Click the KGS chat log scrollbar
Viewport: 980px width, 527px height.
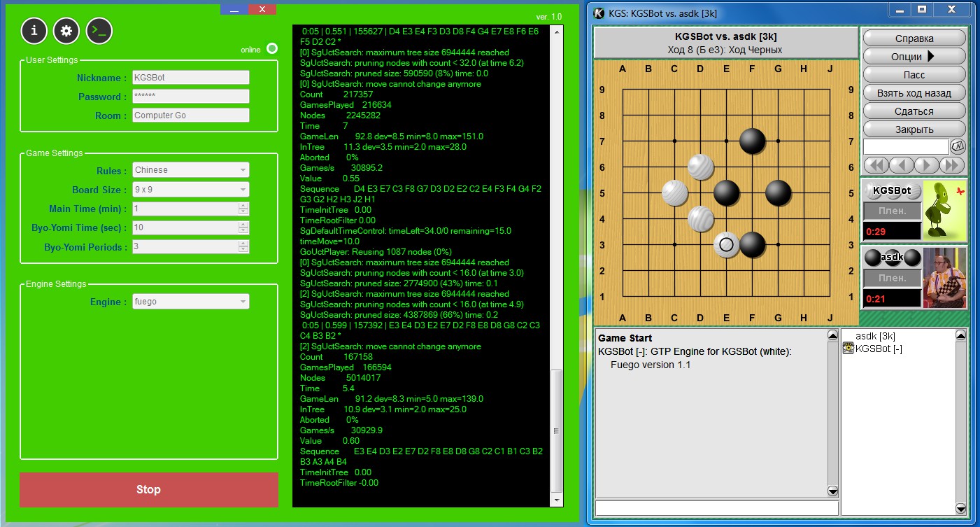832,413
